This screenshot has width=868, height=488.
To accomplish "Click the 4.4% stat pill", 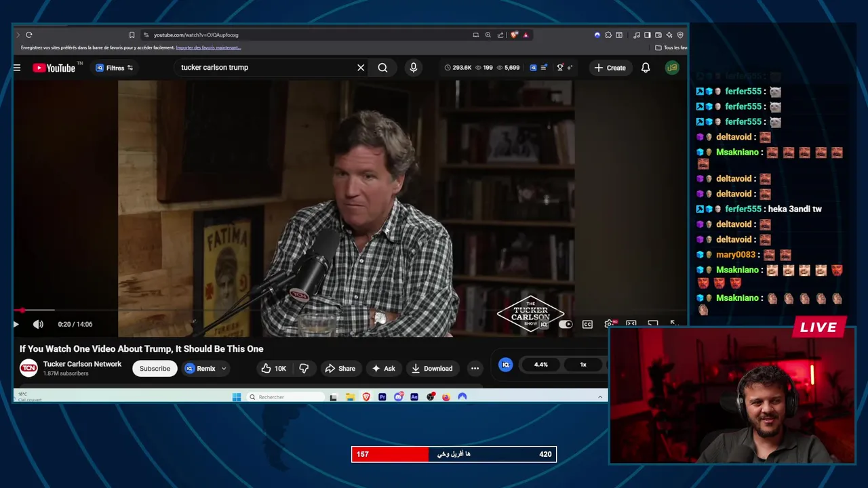I will point(540,365).
